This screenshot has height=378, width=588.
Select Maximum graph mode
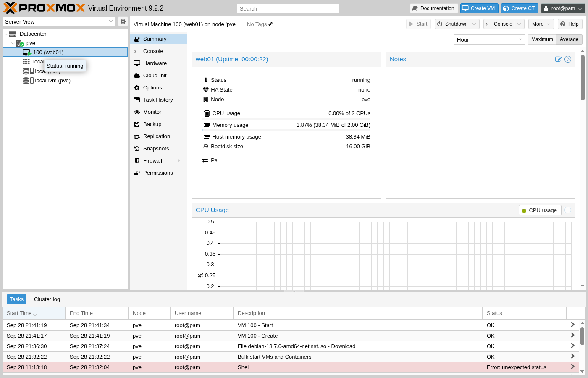pos(542,39)
